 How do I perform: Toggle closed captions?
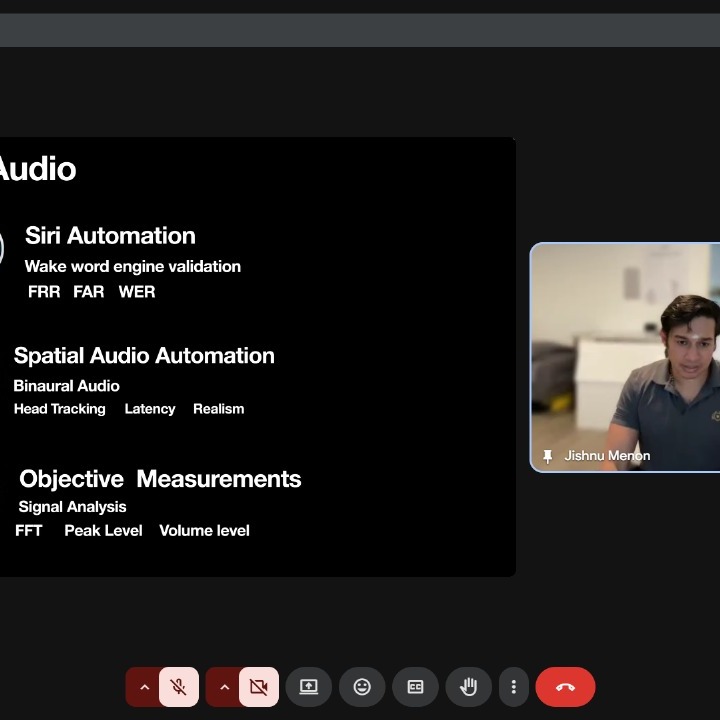pyautogui.click(x=415, y=687)
